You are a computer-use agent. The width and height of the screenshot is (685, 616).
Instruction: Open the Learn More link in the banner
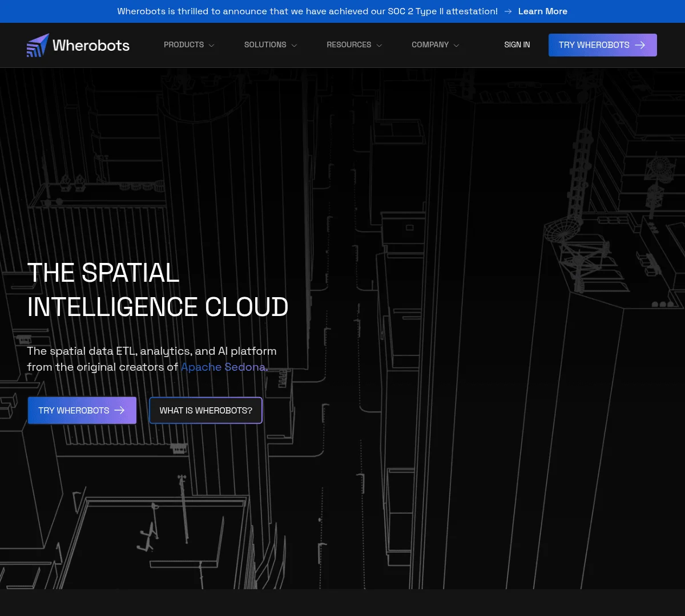tap(542, 11)
